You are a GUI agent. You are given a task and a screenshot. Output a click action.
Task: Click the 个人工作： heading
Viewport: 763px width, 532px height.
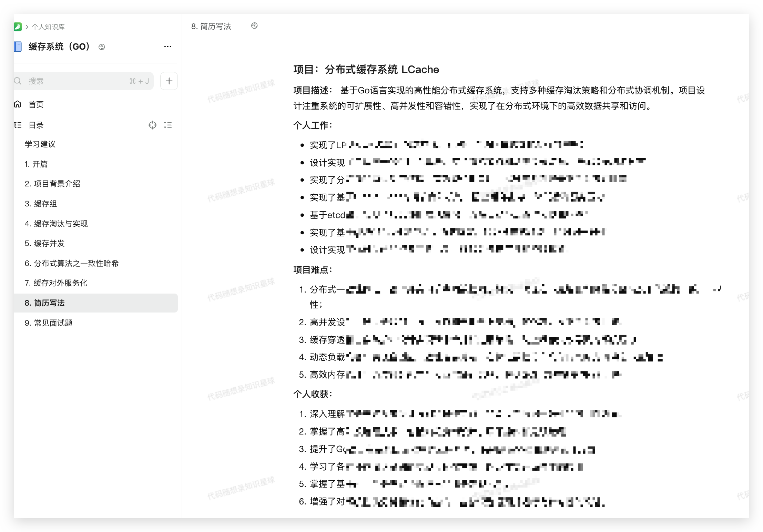313,125
